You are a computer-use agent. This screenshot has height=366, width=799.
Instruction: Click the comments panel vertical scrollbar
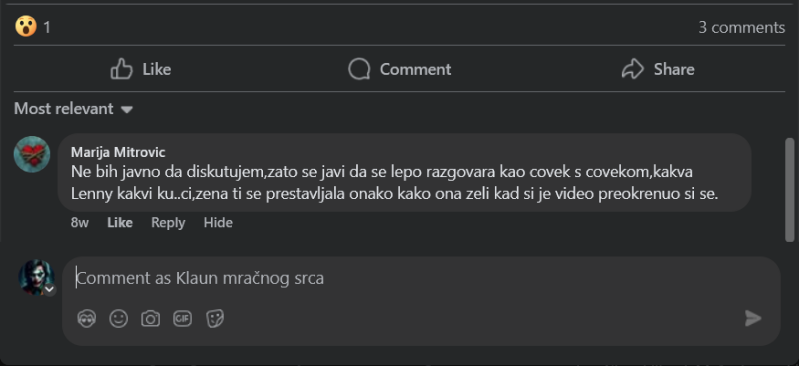(790, 188)
